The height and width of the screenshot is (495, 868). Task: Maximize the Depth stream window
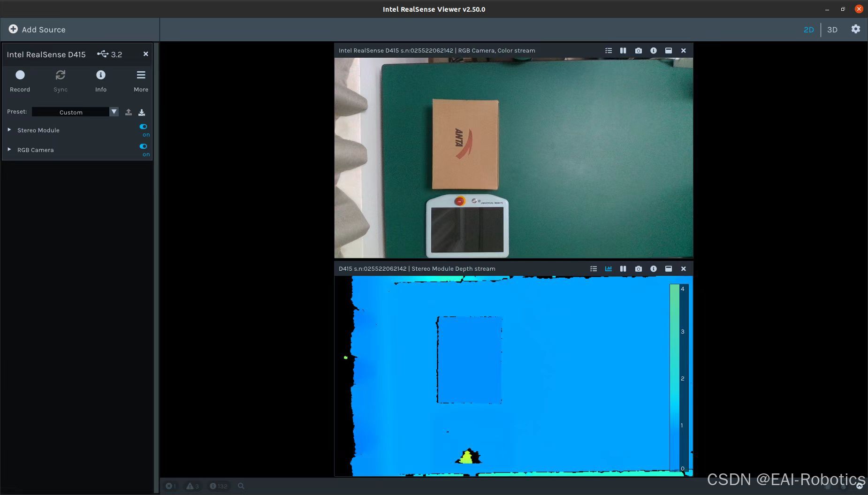coord(668,268)
